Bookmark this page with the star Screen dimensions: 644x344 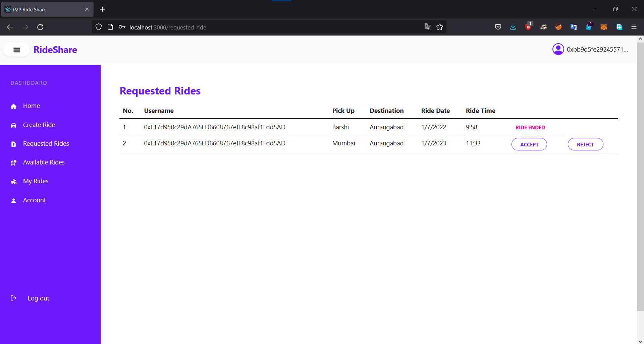click(440, 27)
